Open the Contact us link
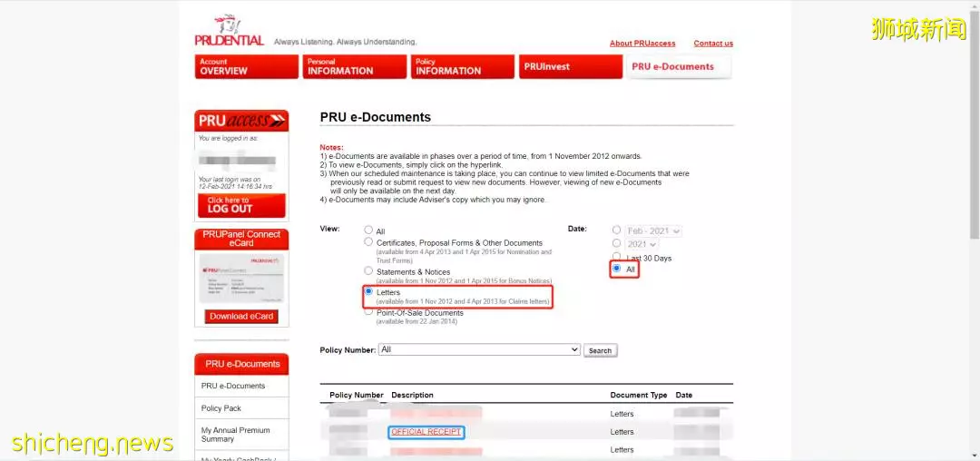This screenshot has height=461, width=980. tap(713, 44)
